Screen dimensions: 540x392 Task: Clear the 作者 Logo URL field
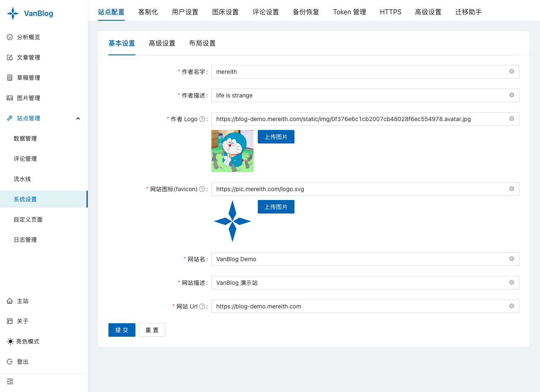tap(512, 119)
